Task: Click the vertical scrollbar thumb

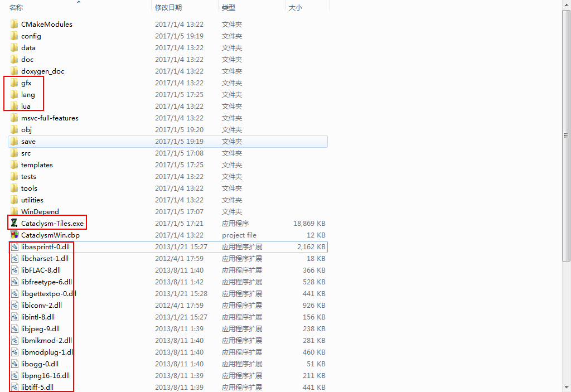Action: click(x=566, y=135)
